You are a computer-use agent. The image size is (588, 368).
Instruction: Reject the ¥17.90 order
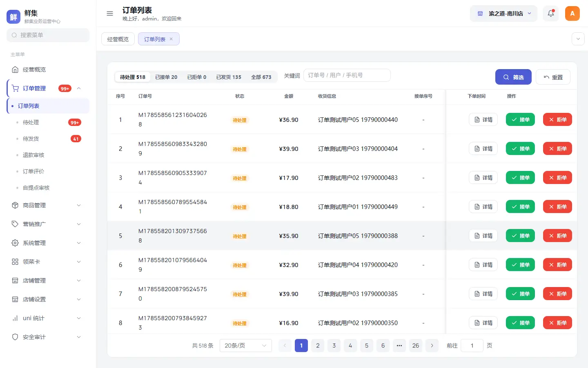click(x=557, y=177)
